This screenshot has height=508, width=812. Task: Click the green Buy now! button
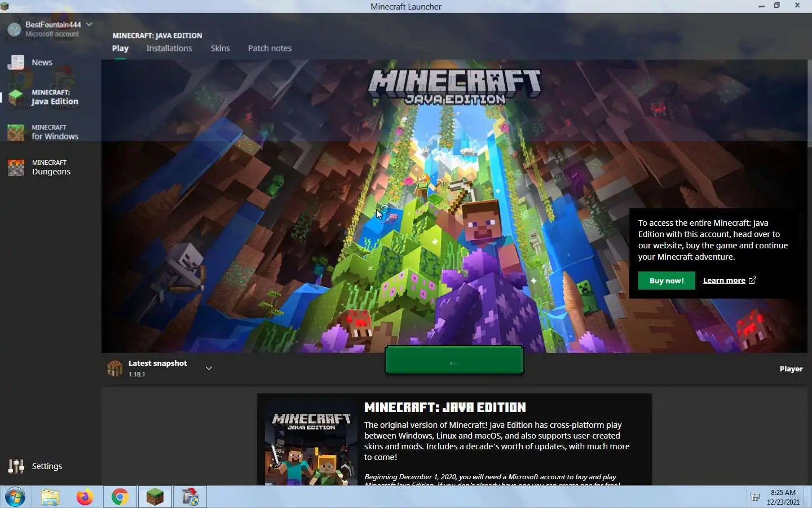pos(667,281)
